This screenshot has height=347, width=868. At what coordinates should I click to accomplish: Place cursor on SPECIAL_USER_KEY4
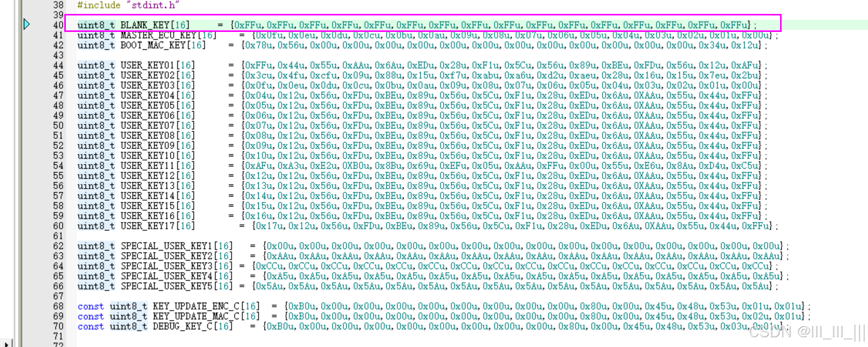point(167,276)
